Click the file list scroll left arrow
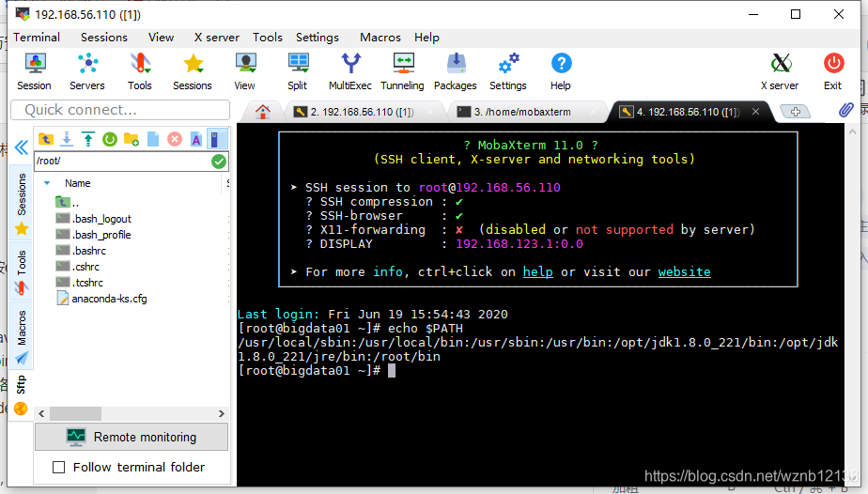868x494 pixels. click(x=41, y=414)
